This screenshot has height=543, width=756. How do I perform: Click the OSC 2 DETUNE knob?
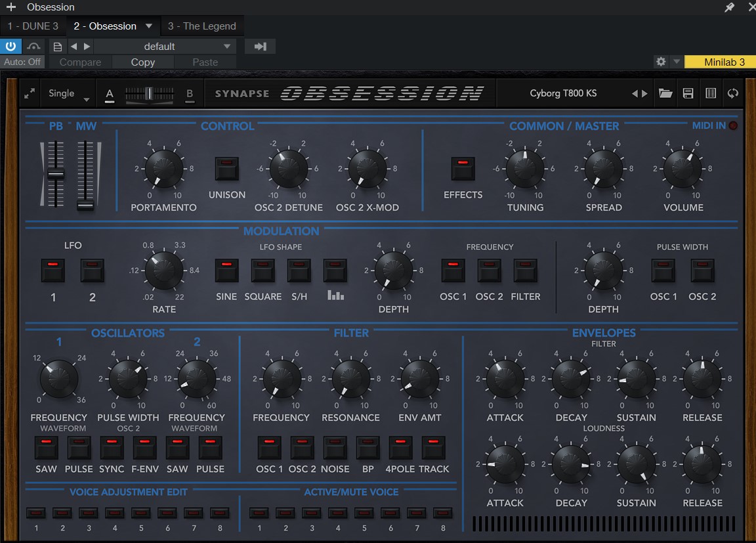[288, 169]
